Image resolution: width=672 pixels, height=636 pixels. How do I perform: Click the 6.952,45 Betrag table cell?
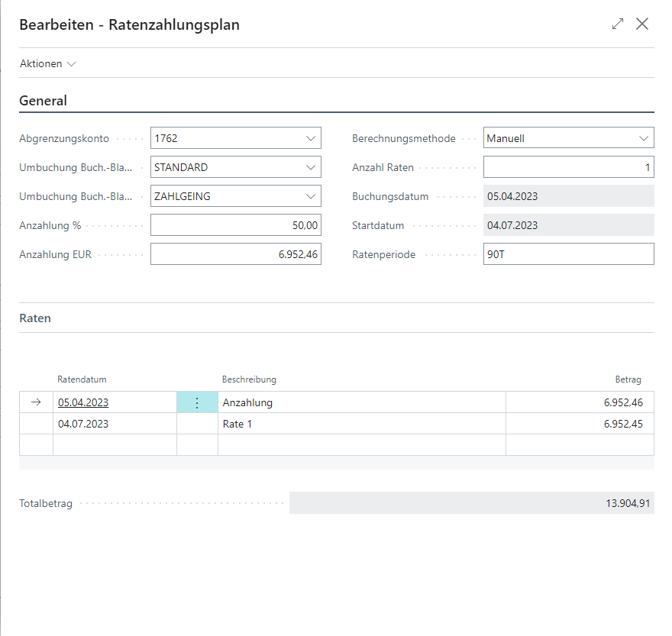tap(580, 424)
